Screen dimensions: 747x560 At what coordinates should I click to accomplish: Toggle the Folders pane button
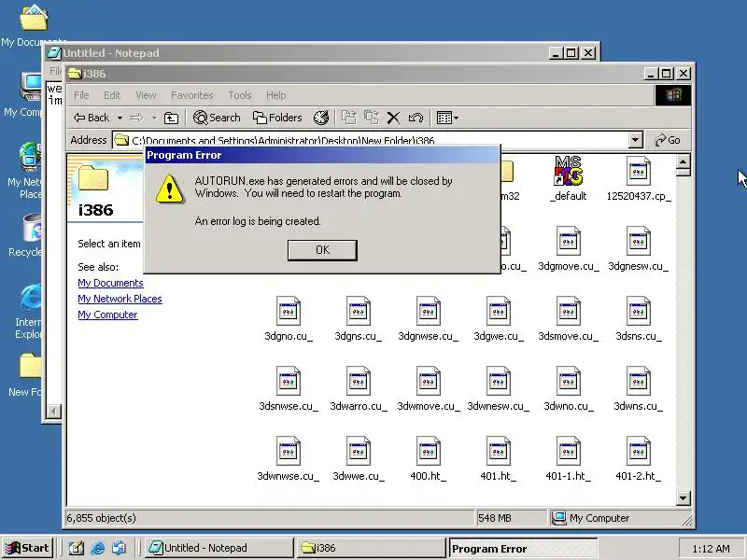(277, 118)
